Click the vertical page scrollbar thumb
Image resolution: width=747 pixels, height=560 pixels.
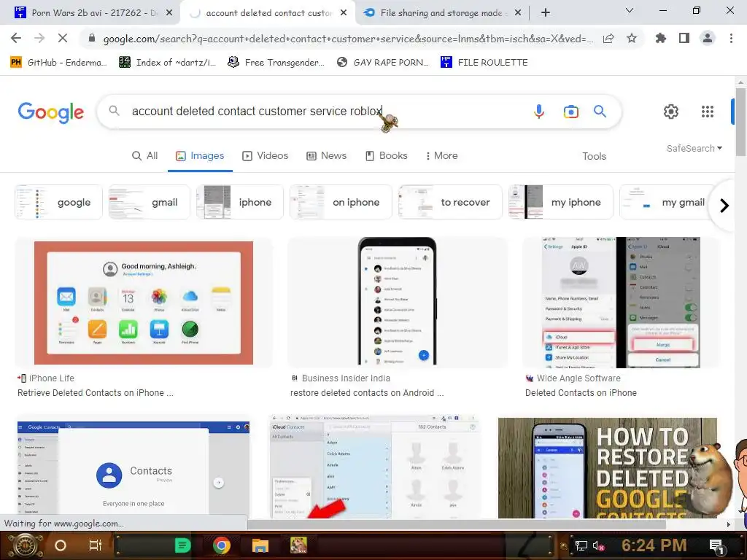pyautogui.click(x=741, y=122)
